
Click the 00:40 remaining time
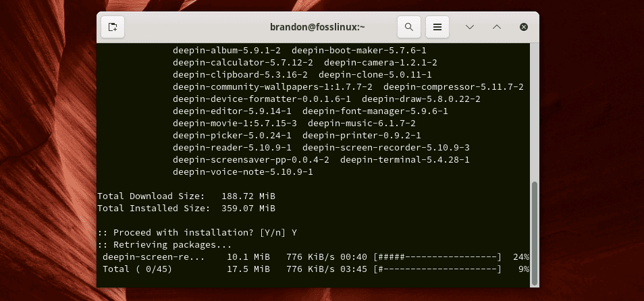coord(353,257)
